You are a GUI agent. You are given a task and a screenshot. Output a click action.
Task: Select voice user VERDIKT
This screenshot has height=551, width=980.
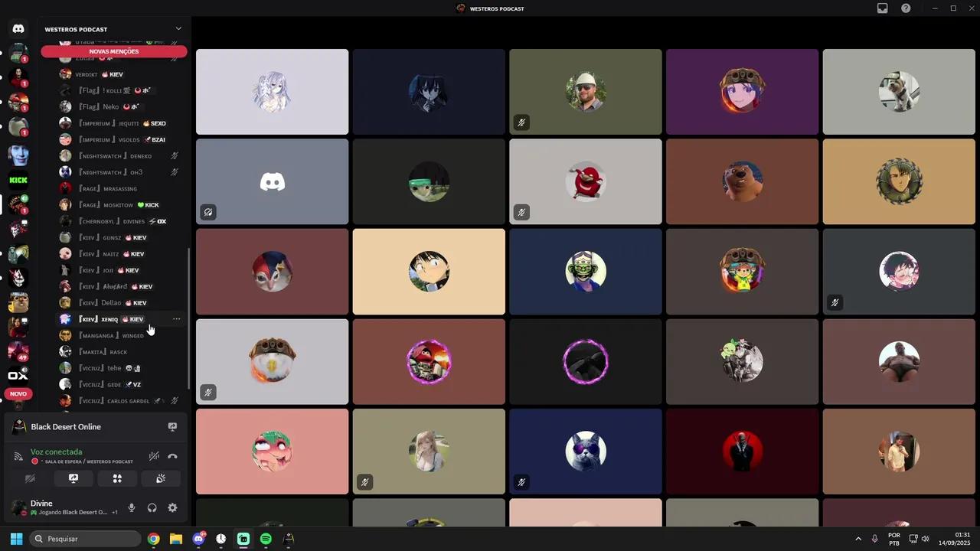click(x=122, y=74)
